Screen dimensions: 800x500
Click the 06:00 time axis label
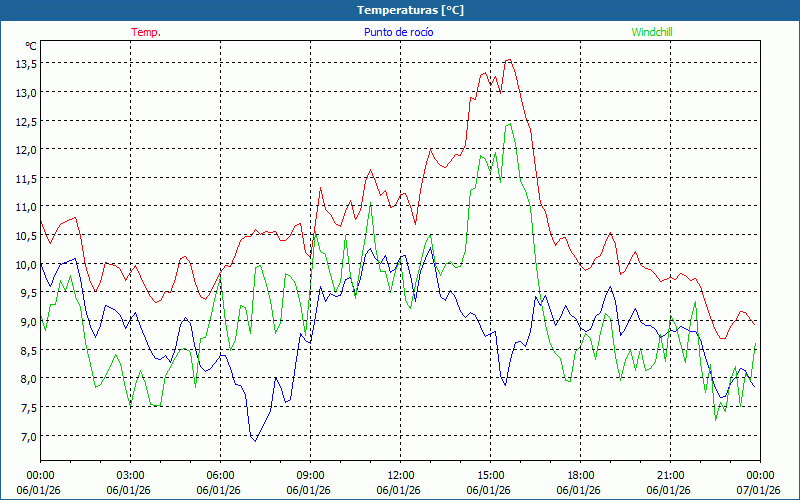(220, 475)
